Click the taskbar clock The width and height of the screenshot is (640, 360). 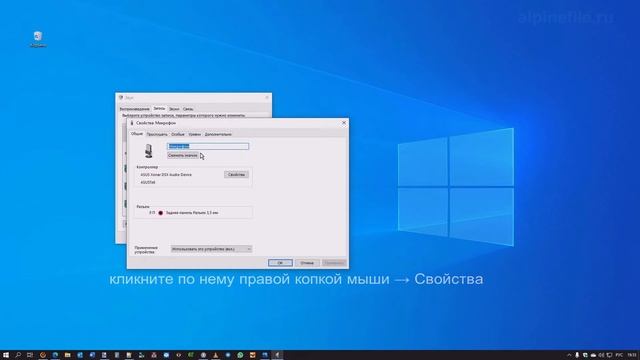pos(632,355)
